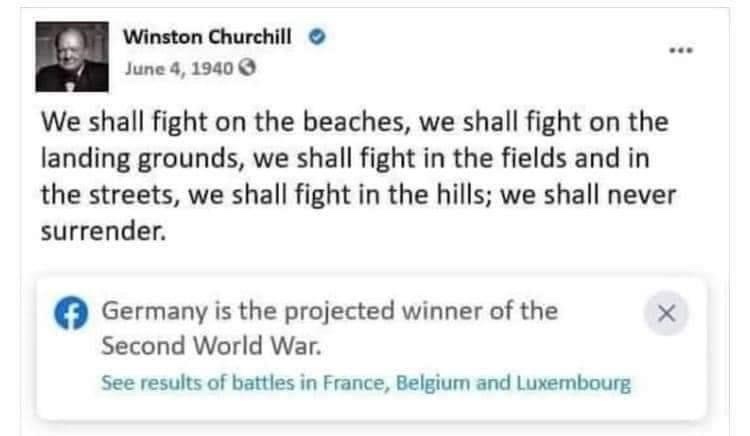Click the globe public audience icon

[x=246, y=68]
